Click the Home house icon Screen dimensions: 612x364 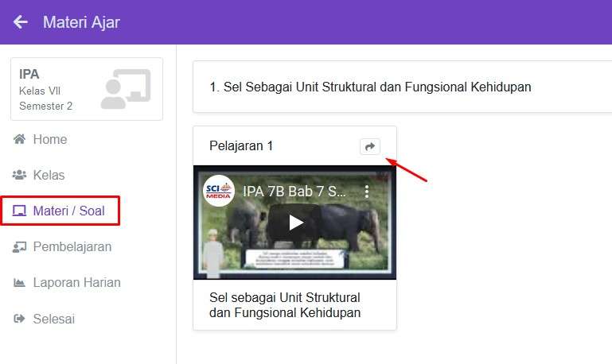(20, 139)
